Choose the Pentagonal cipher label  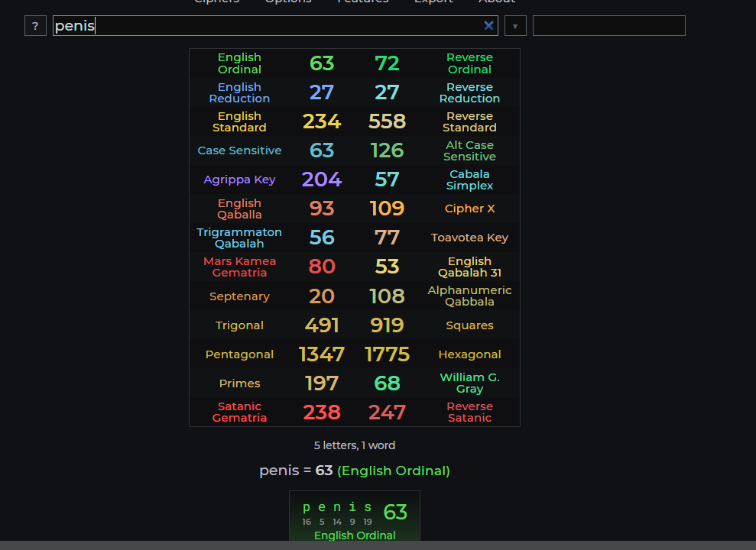pos(239,354)
